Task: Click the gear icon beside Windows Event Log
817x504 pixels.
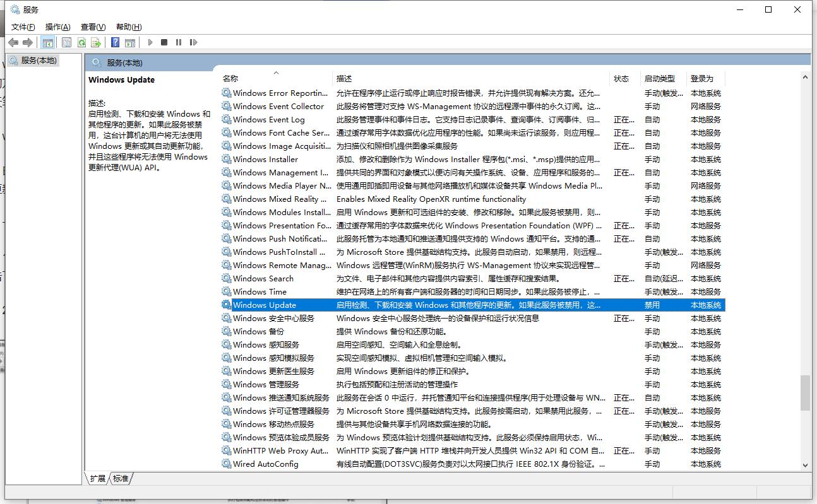Action: tap(227, 119)
